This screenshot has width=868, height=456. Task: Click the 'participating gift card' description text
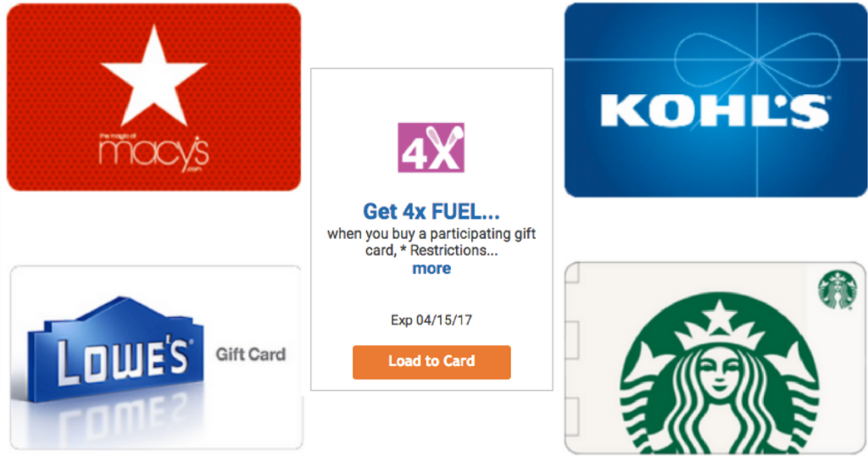[x=431, y=242]
